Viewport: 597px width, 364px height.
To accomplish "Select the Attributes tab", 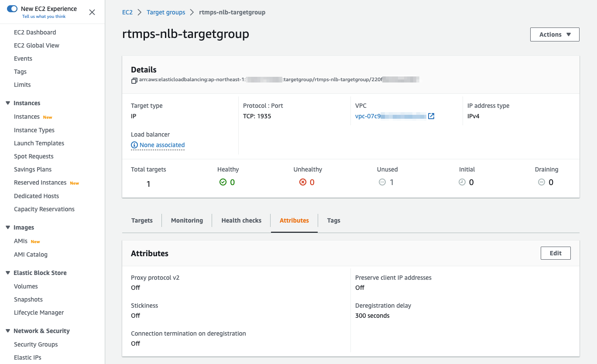I will pyautogui.click(x=294, y=220).
